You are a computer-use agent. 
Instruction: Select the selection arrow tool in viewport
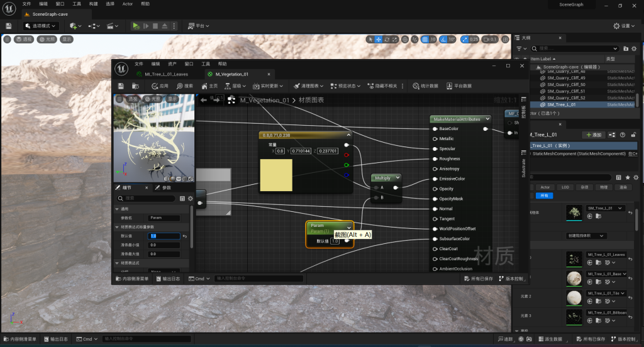point(370,40)
